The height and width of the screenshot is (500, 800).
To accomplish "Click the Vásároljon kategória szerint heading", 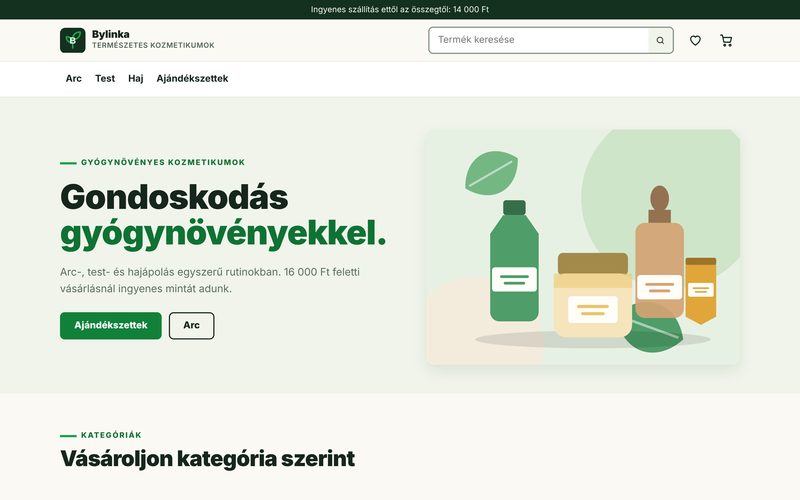I will point(207,458).
